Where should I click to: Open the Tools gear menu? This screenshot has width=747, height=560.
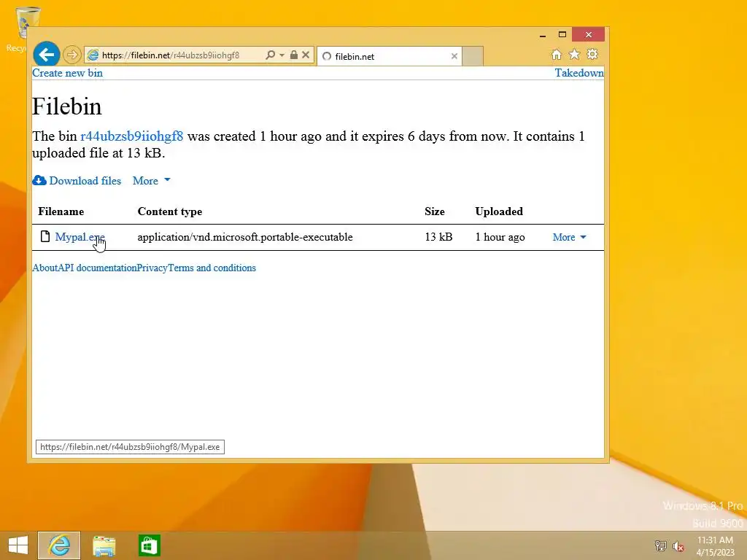(x=592, y=54)
